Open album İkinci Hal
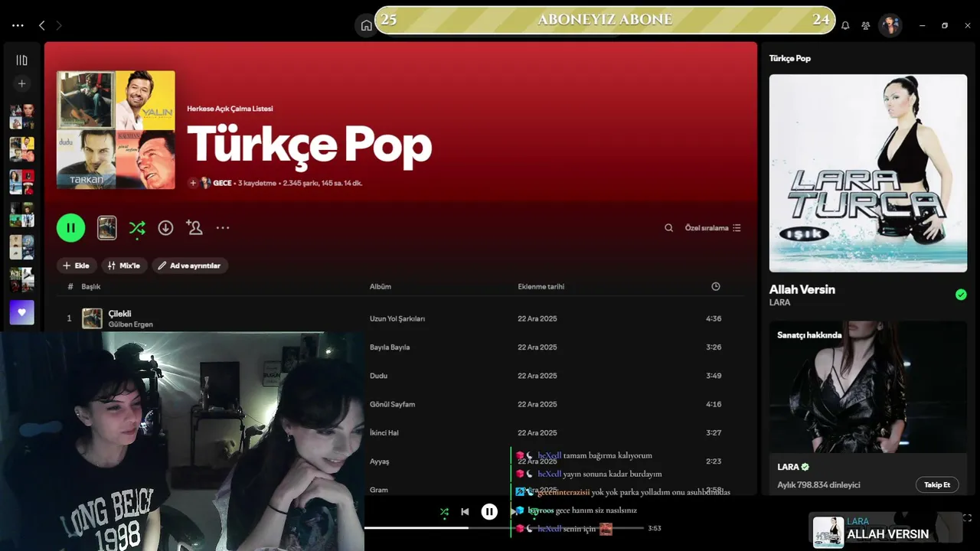Screen dimensions: 980x551 click(x=384, y=433)
